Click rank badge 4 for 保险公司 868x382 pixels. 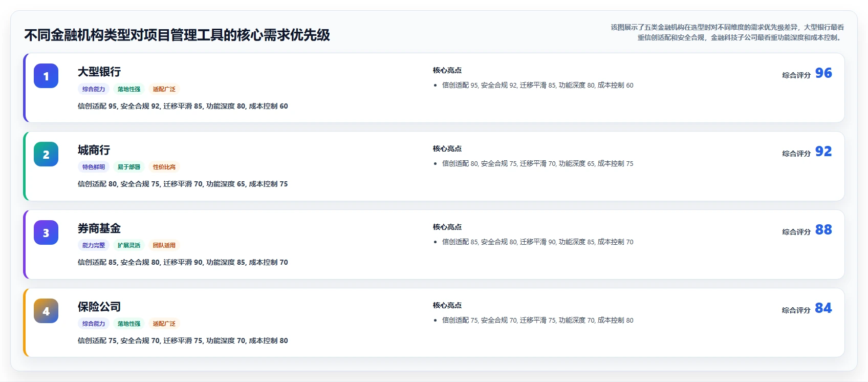46,311
